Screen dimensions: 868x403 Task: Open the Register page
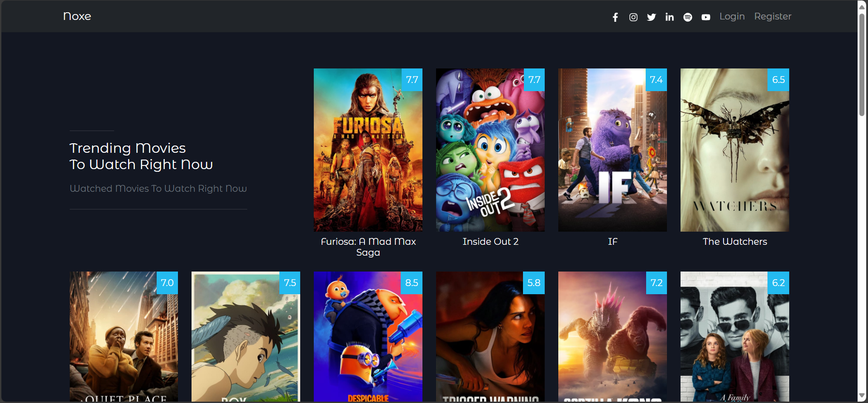tap(772, 16)
